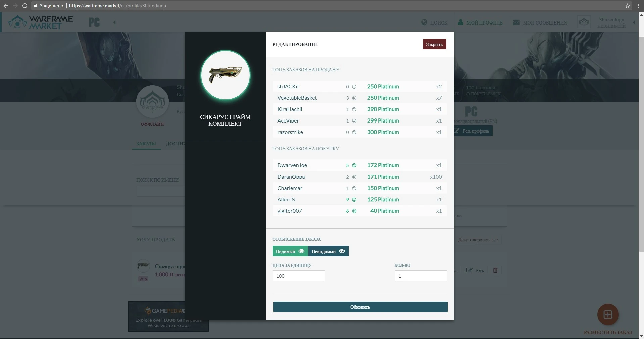Click the 172 Platinum buy price
644x339 pixels.
coord(383,165)
